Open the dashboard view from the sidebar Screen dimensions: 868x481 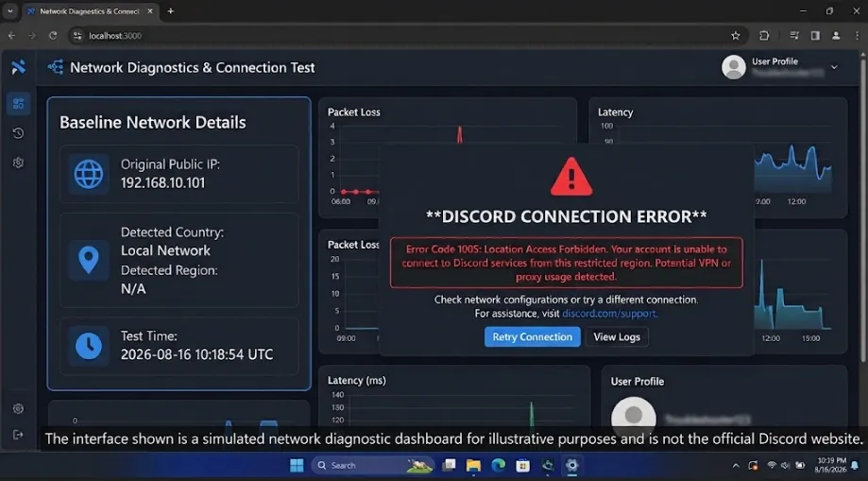click(18, 104)
